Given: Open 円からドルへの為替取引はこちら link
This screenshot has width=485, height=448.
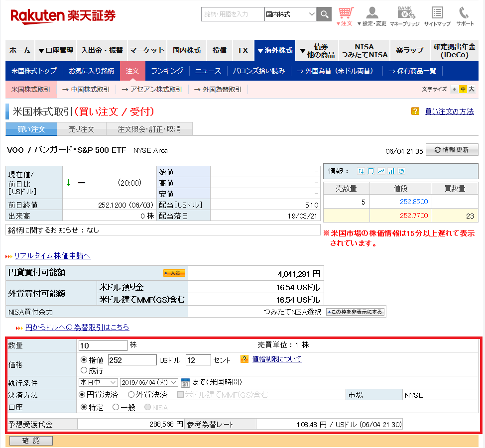Looking at the screenshot, I should [77, 328].
